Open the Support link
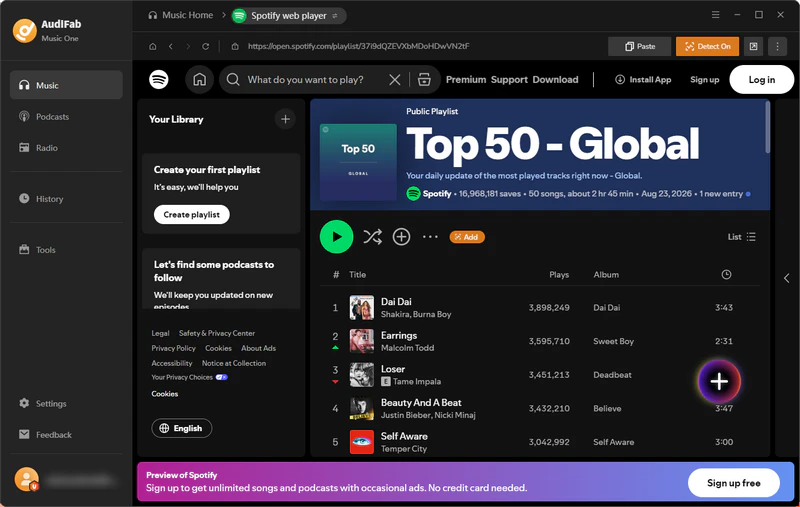 coord(509,80)
